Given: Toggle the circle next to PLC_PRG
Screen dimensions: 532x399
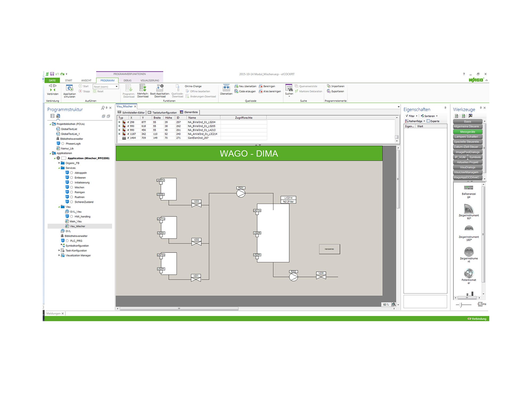Looking at the screenshot, I should [x=67, y=241].
